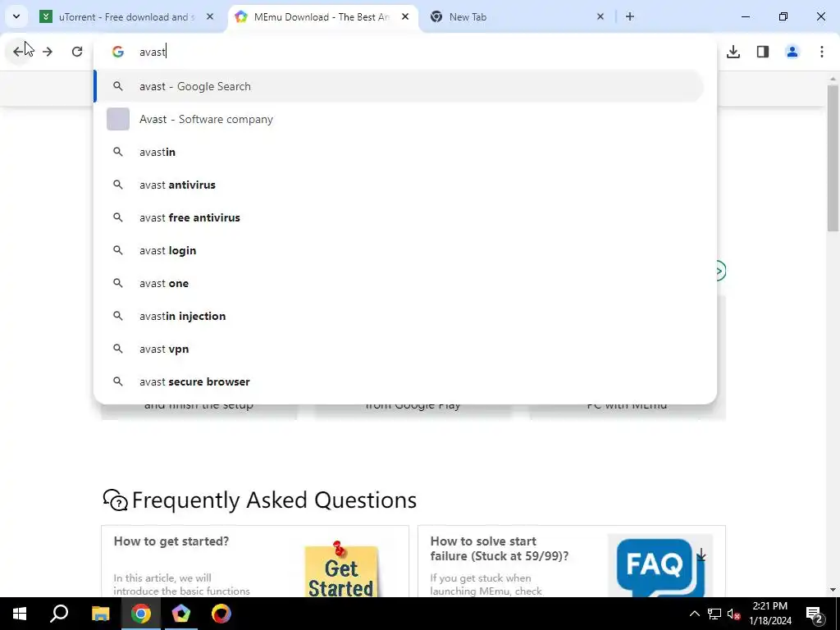Open the notification center icon
840x630 pixels.
pyautogui.click(x=815, y=614)
